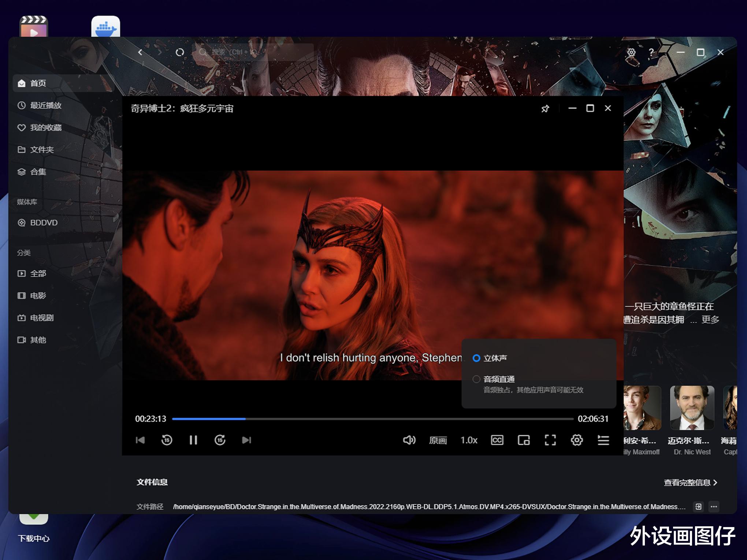Select the 音频直通 passthrough option
Image resolution: width=747 pixels, height=560 pixels.
[x=476, y=379]
